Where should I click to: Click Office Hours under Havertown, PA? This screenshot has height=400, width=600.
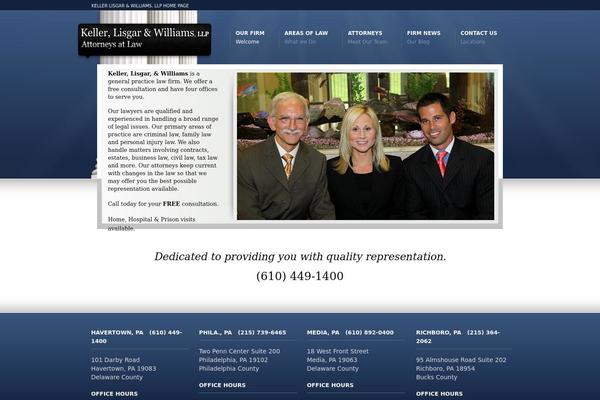click(x=114, y=393)
